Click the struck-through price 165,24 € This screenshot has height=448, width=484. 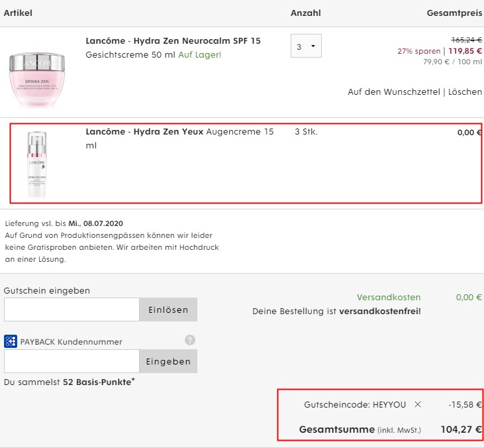click(466, 40)
